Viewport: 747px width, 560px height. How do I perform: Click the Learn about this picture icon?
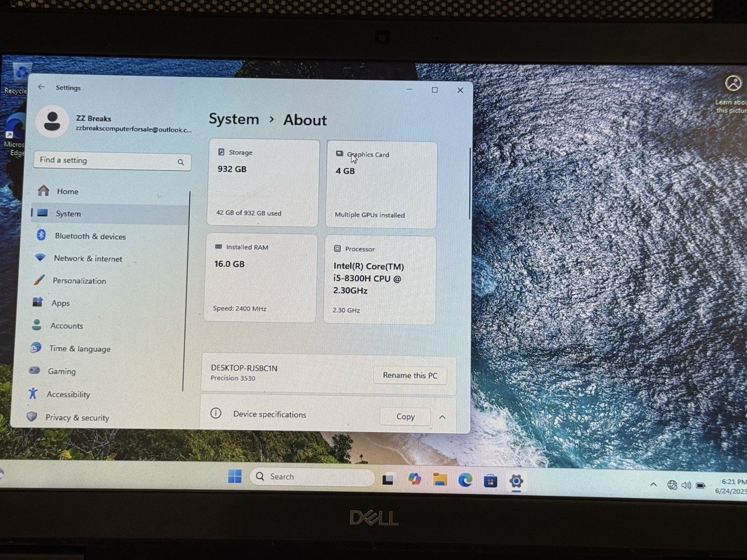[x=733, y=84]
